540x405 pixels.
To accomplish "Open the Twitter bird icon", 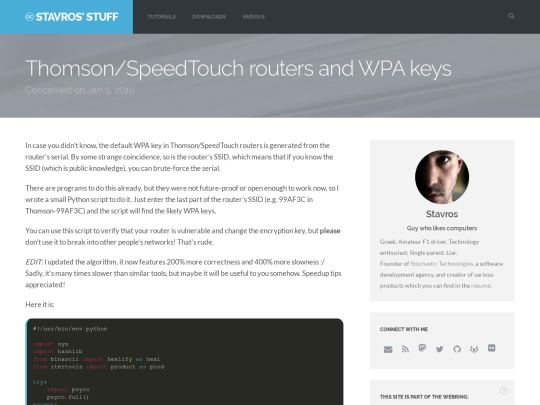I will point(439,349).
